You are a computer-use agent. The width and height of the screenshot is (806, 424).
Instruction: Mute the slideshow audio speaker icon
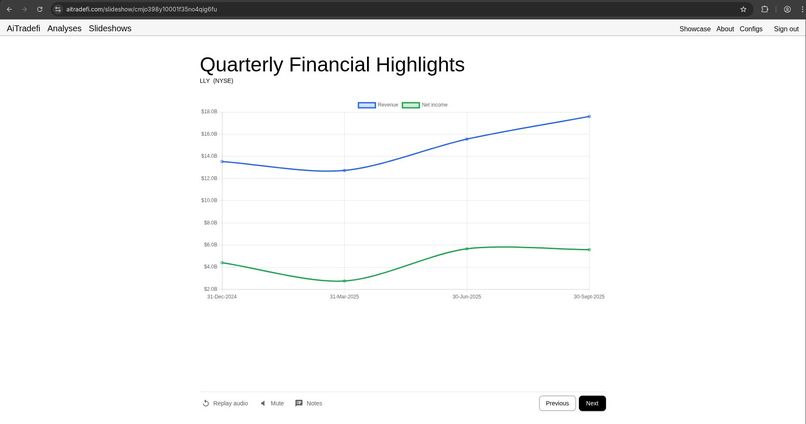(x=263, y=403)
